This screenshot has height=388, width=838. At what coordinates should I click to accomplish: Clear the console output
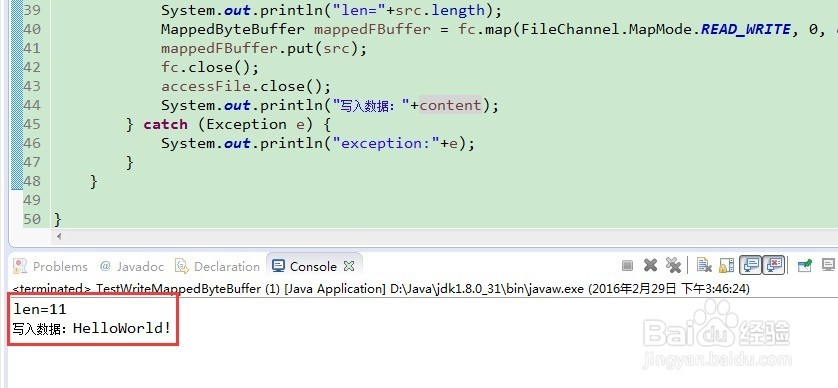704,265
